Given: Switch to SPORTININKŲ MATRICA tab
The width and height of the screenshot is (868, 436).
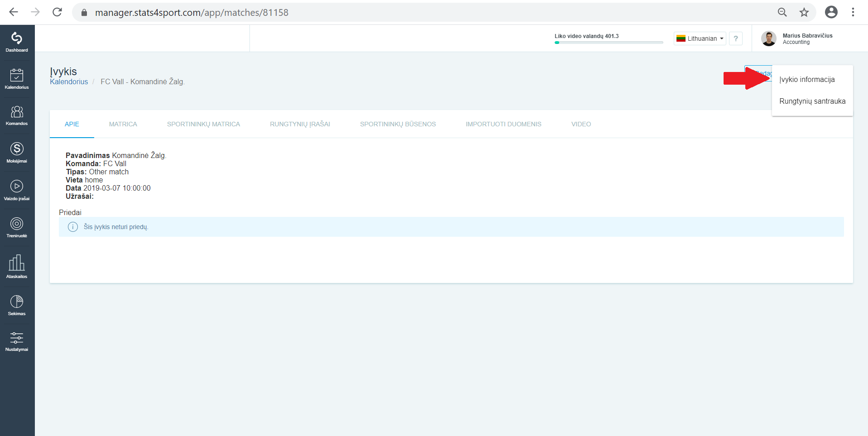Looking at the screenshot, I should (x=204, y=124).
